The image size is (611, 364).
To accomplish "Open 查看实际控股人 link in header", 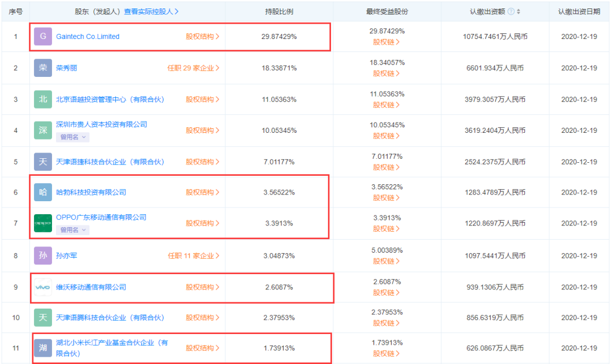I will [x=151, y=12].
